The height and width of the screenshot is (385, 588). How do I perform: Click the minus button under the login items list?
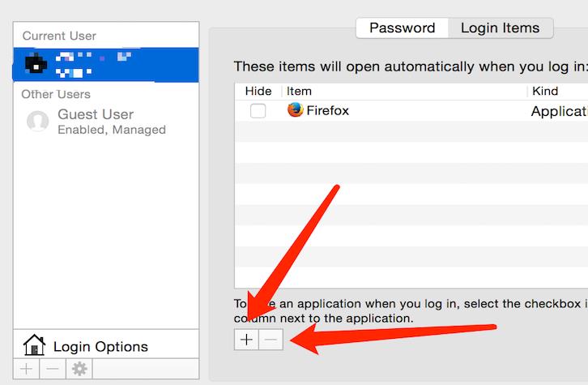(271, 340)
